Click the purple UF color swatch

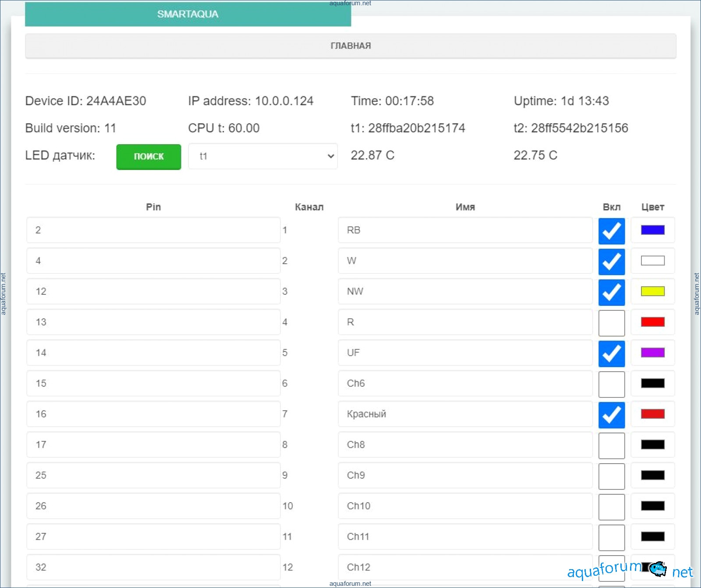652,353
